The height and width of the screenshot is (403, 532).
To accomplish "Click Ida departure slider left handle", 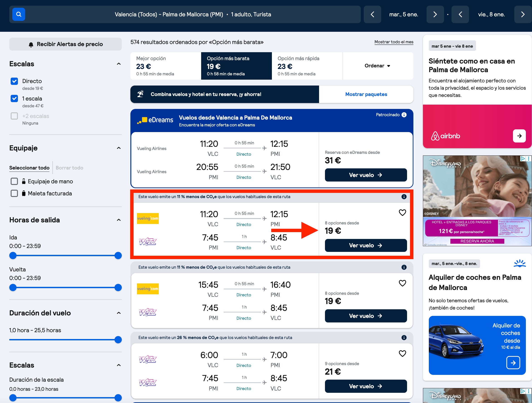I will (13, 256).
